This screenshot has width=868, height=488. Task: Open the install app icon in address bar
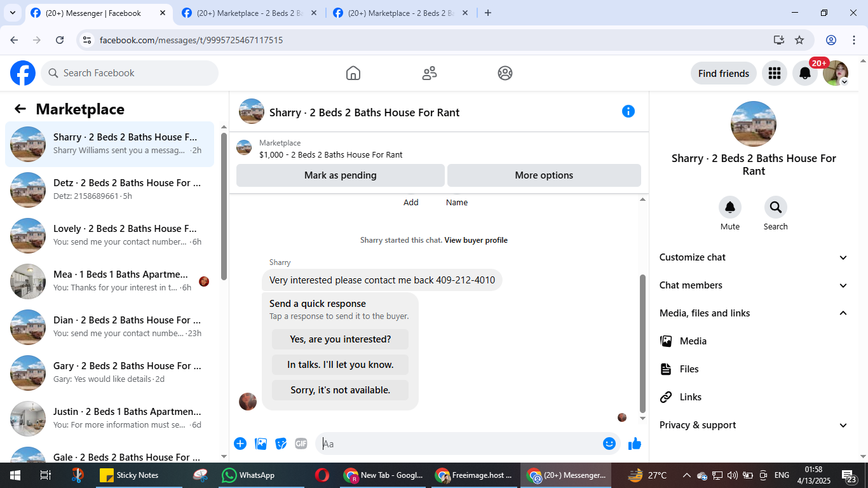pyautogui.click(x=779, y=40)
